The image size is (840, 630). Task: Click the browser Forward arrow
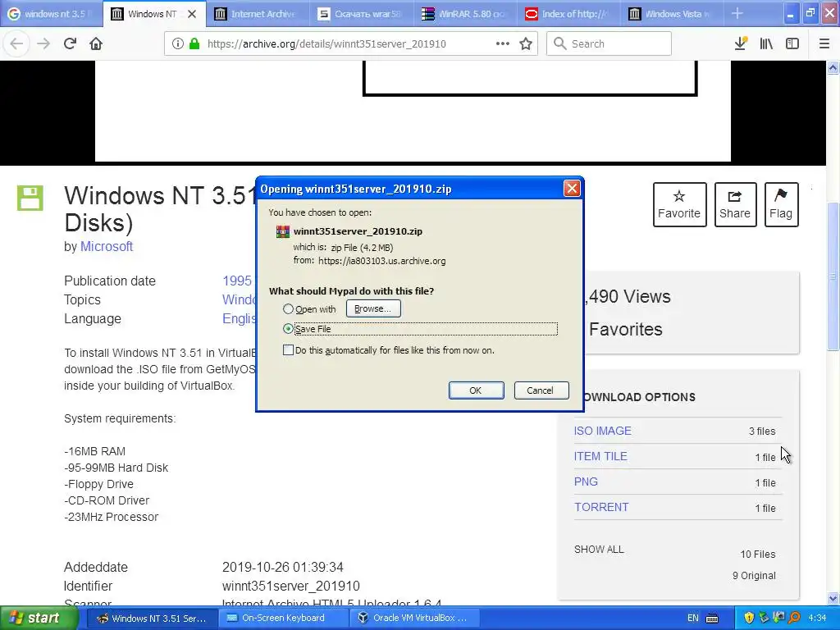click(43, 43)
